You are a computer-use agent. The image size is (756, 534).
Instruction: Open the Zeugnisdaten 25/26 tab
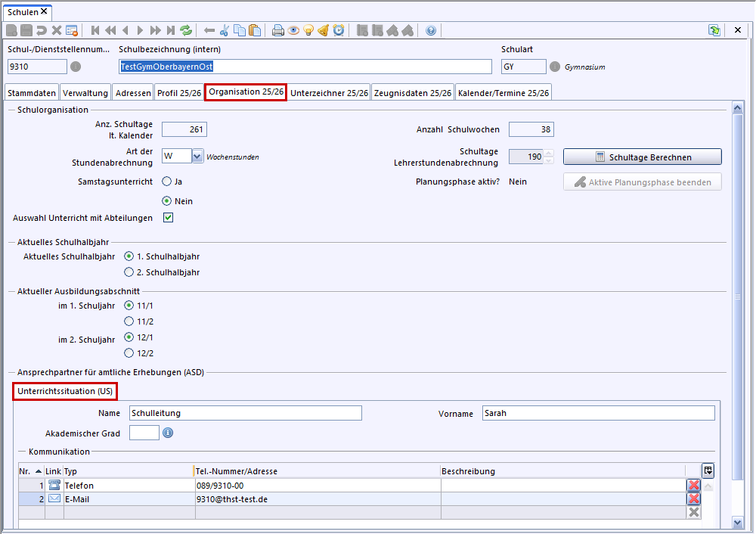(x=413, y=93)
